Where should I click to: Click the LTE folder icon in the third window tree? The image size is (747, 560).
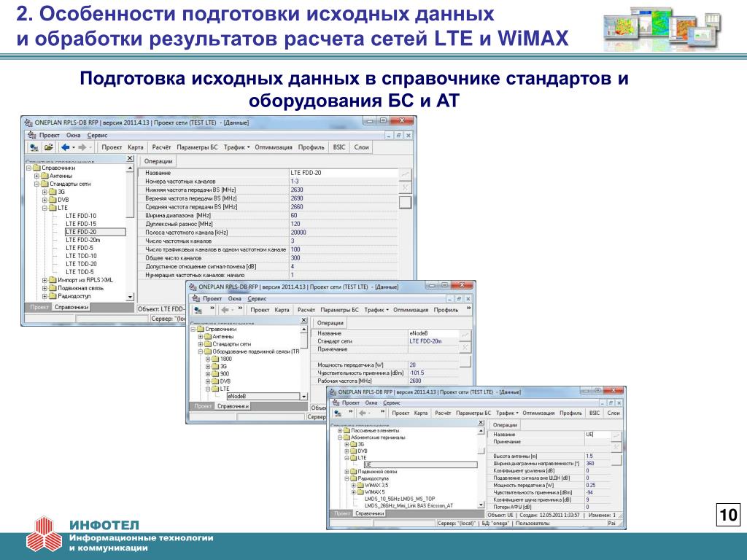pyautogui.click(x=354, y=458)
